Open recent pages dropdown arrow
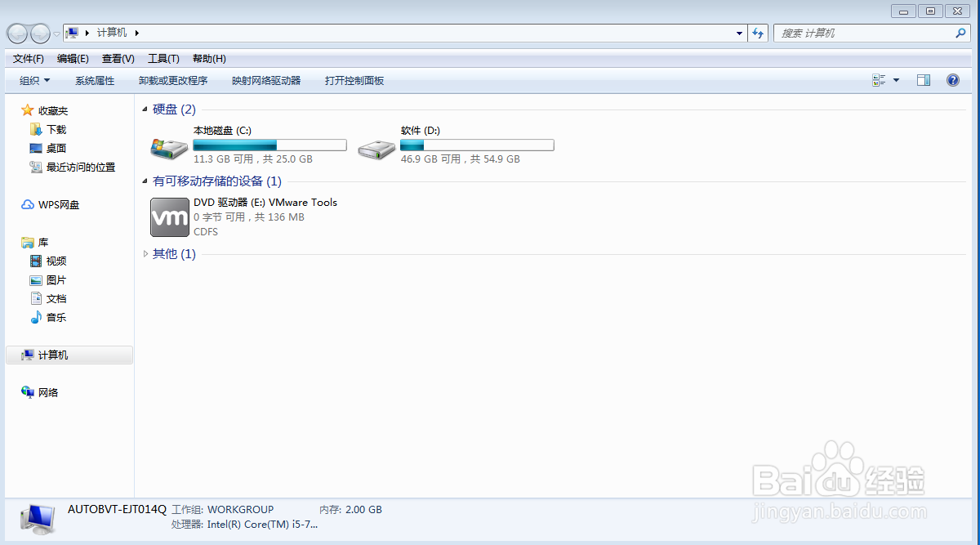The image size is (980, 545). (56, 34)
